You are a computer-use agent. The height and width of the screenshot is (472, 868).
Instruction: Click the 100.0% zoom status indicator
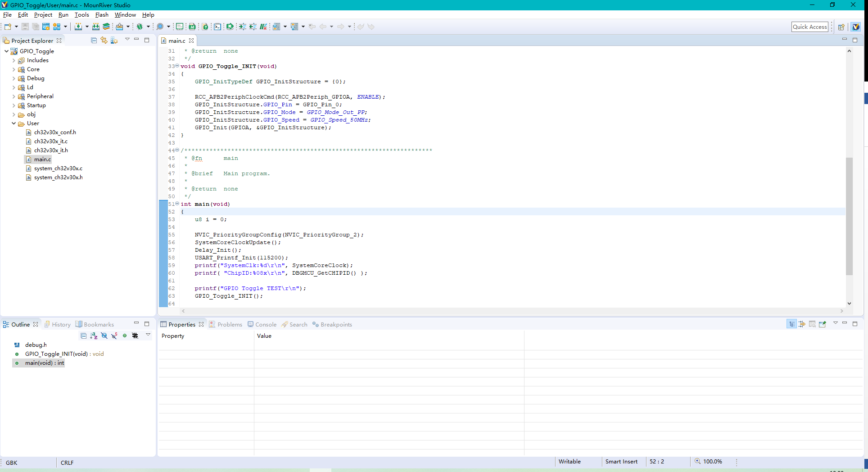708,462
